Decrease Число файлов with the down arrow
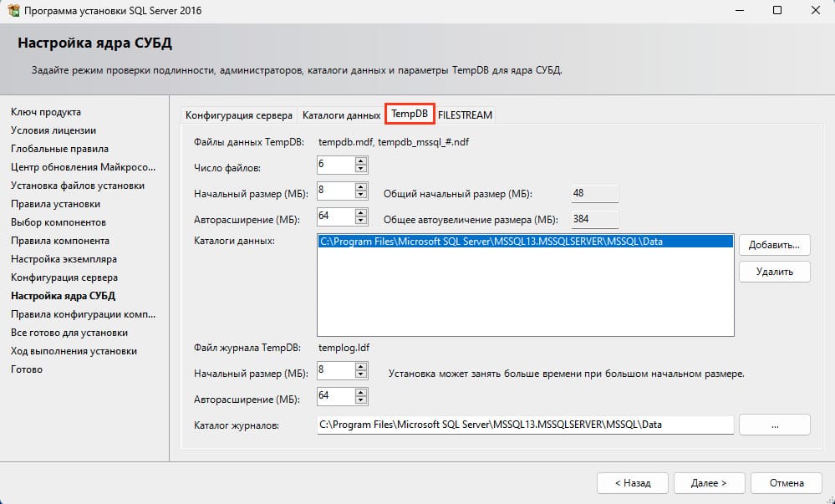 click(361, 169)
